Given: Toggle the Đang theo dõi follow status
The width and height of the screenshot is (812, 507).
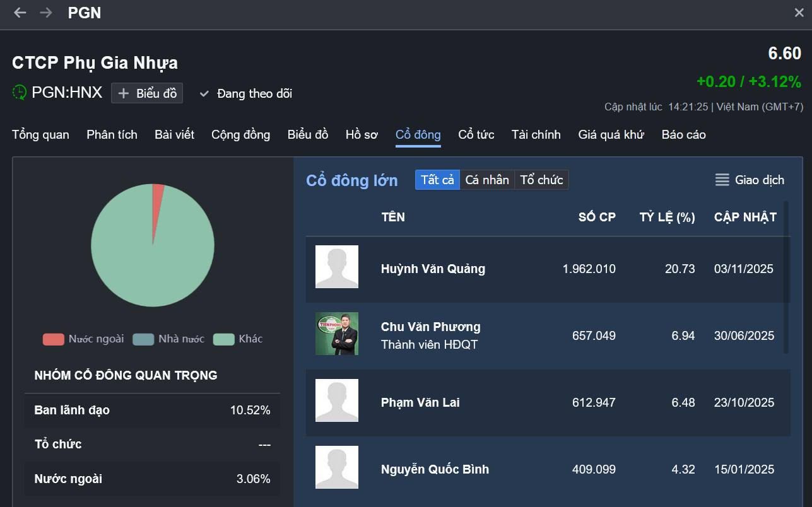Looking at the screenshot, I should 245,93.
